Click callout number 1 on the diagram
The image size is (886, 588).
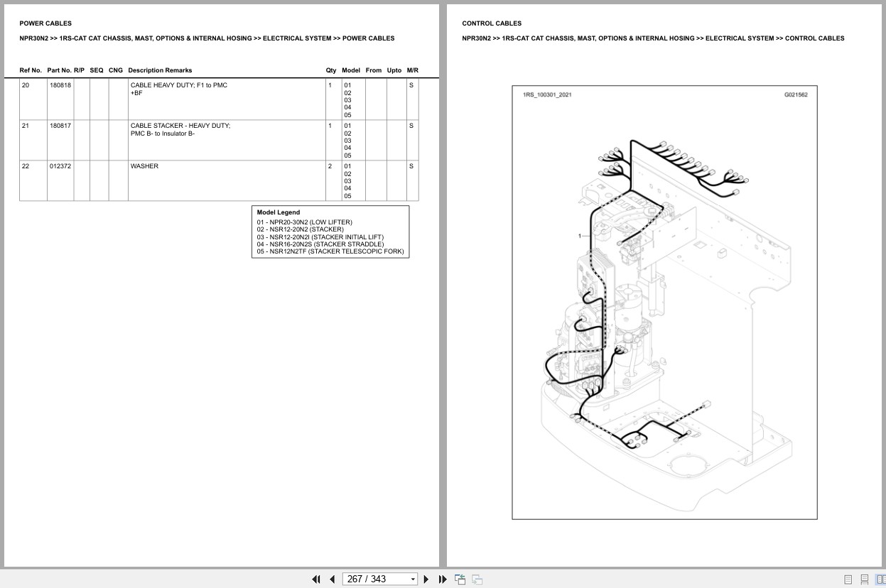[580, 236]
